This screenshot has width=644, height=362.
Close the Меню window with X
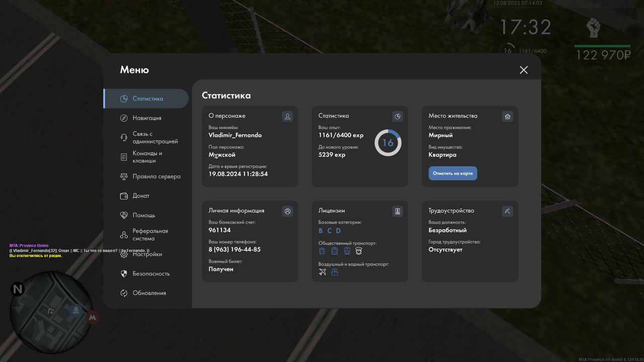(x=524, y=70)
